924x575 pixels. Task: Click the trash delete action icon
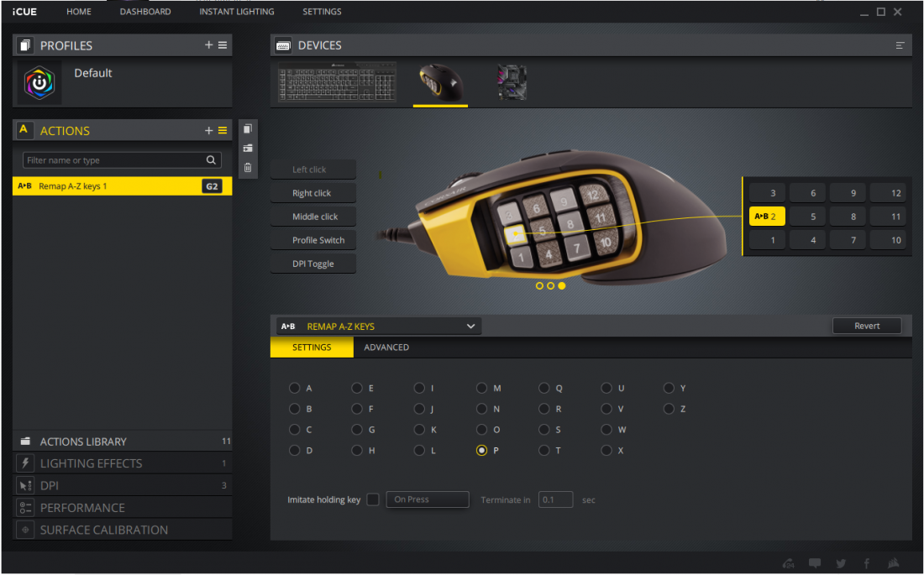tap(248, 167)
